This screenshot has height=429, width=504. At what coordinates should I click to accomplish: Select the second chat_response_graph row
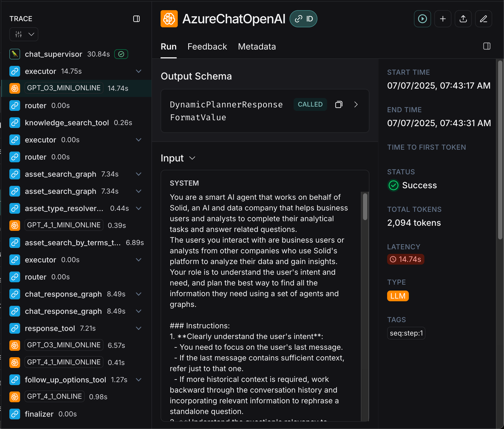(76, 311)
